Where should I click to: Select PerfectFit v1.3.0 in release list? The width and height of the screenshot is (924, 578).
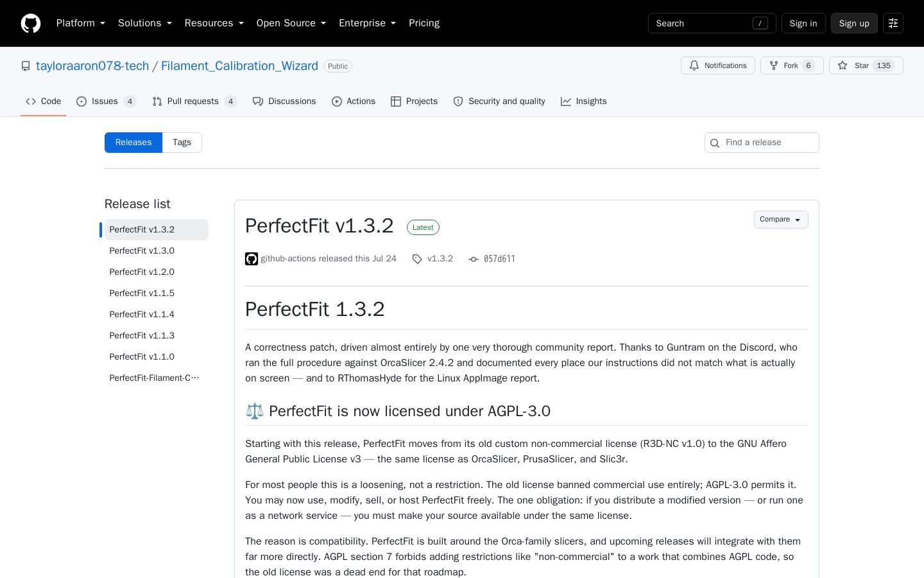coord(157,250)
